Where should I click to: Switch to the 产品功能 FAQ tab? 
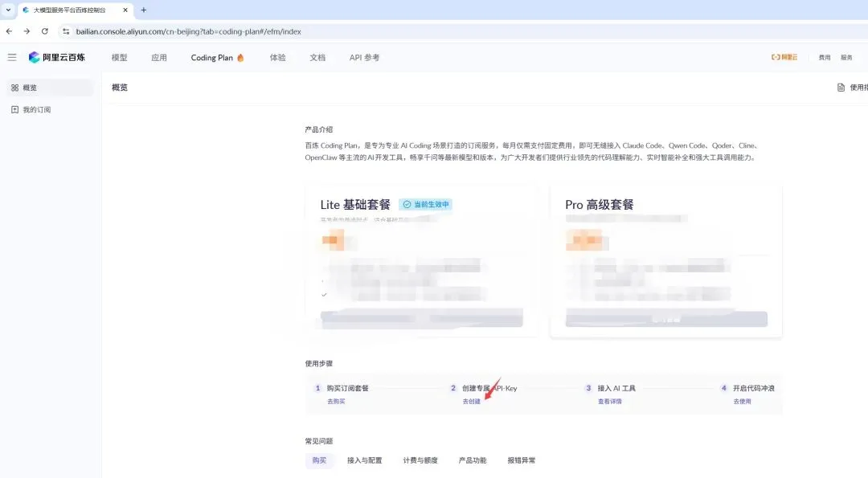coord(473,460)
